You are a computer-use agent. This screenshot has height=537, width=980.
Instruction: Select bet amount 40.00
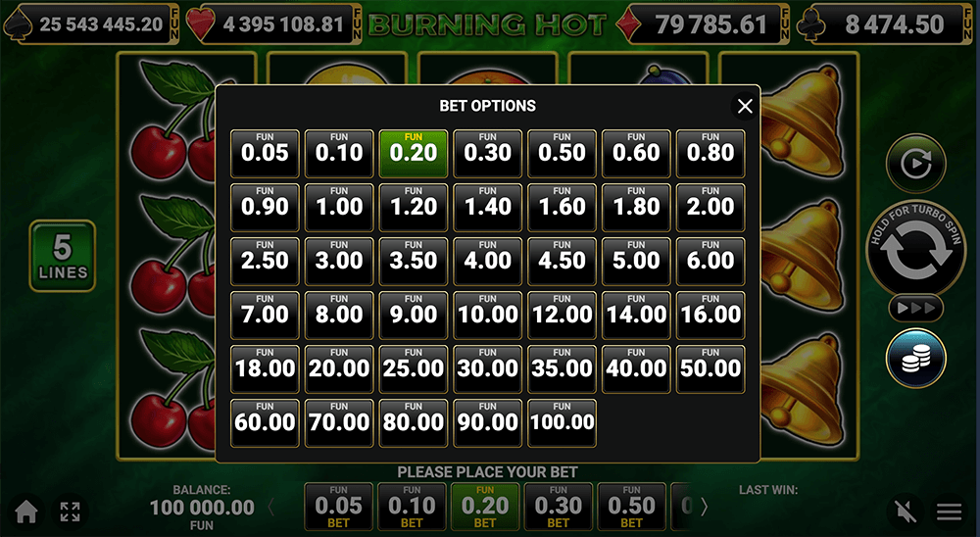click(636, 368)
